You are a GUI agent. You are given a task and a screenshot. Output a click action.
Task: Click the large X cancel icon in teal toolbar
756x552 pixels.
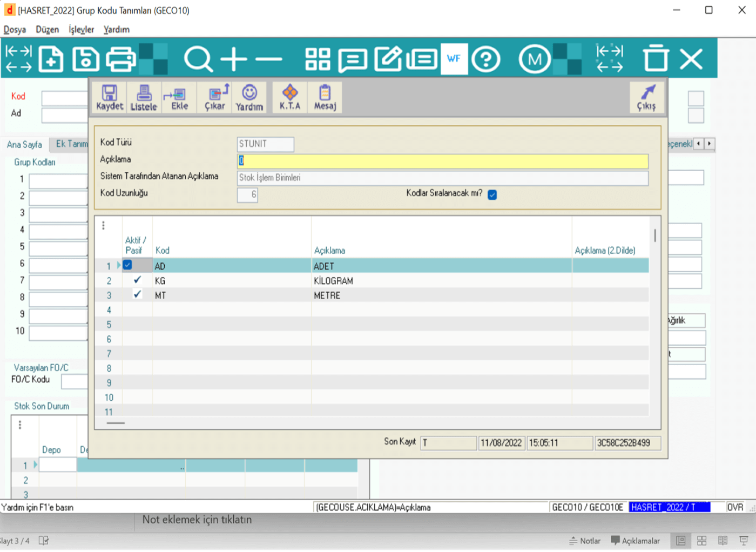691,59
